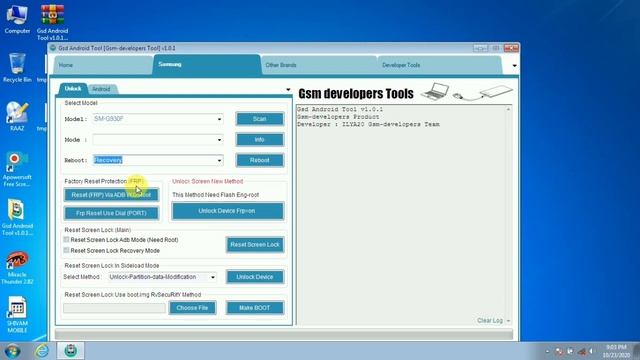Image resolution: width=640 pixels, height=360 pixels.
Task: Switch to the Developer Tools tab
Action: (x=439, y=65)
